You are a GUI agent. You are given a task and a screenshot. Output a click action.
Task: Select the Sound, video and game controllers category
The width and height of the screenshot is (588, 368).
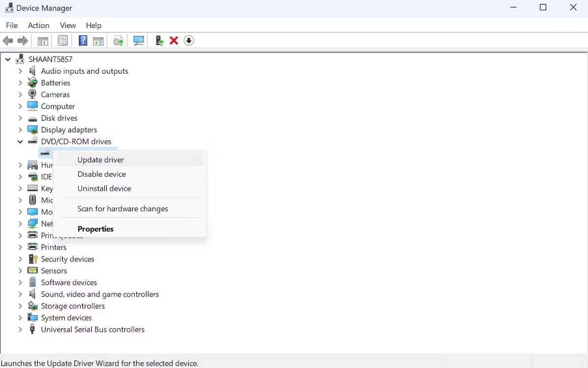tap(99, 294)
